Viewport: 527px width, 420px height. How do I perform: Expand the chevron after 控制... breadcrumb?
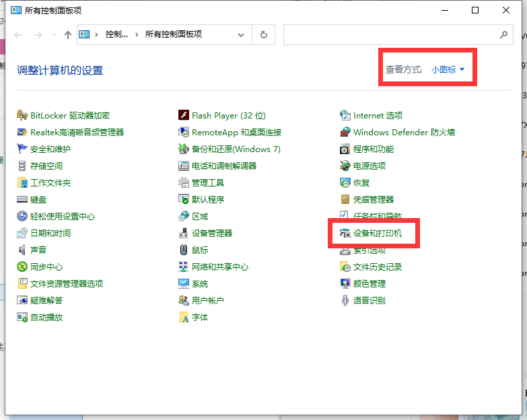point(137,34)
